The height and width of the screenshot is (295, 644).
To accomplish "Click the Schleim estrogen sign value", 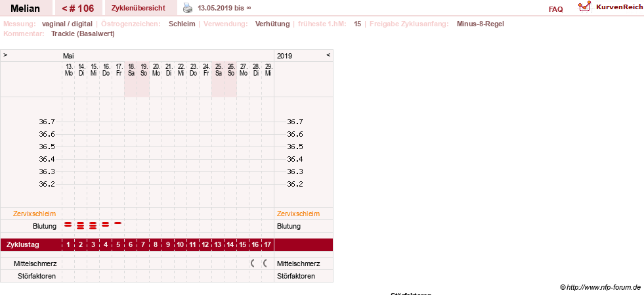I will click(x=182, y=24).
